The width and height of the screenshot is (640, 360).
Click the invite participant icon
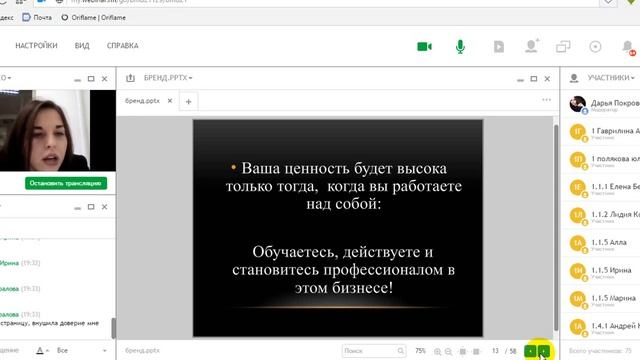click(x=531, y=46)
